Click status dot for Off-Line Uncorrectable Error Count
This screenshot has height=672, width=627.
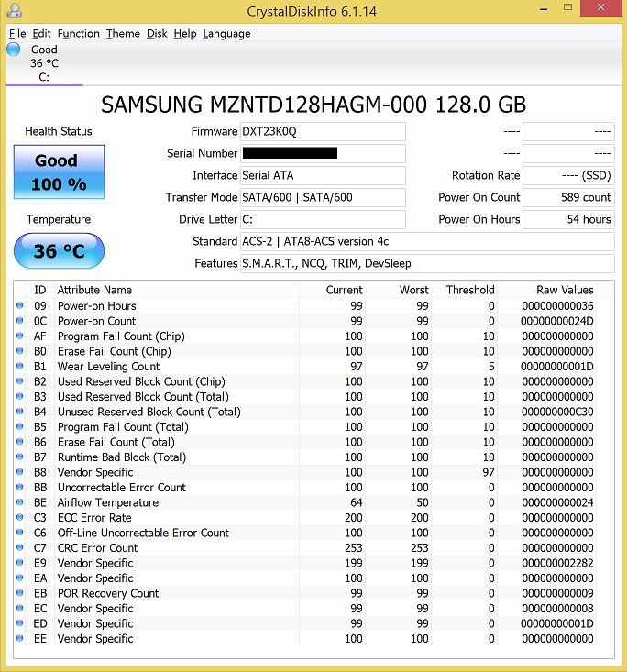point(20,533)
